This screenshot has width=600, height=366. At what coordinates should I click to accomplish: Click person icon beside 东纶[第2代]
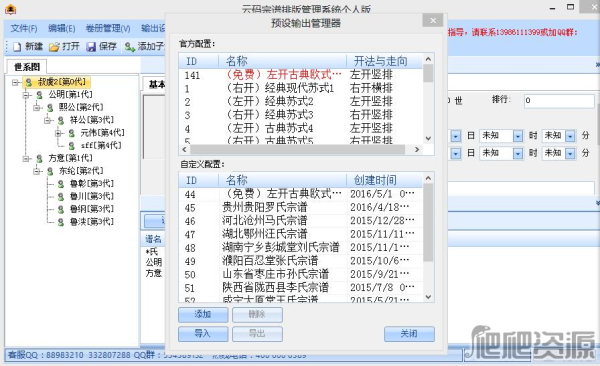pos(50,171)
